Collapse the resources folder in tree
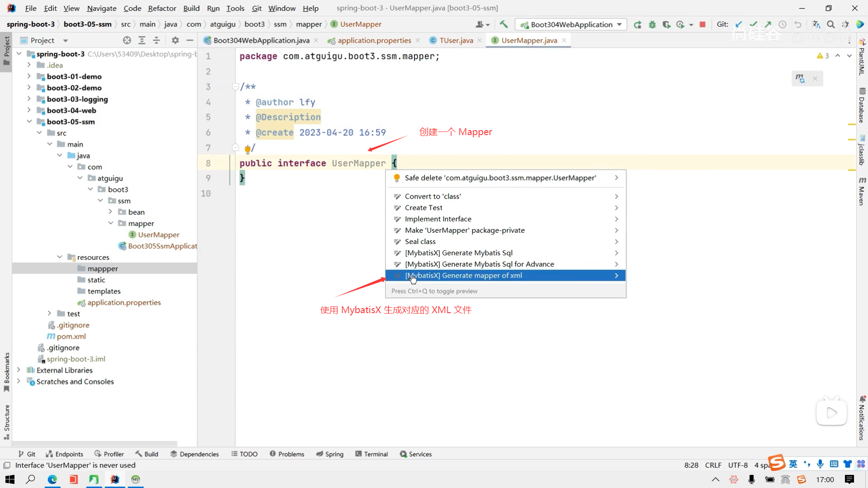The image size is (868, 488). (x=60, y=257)
